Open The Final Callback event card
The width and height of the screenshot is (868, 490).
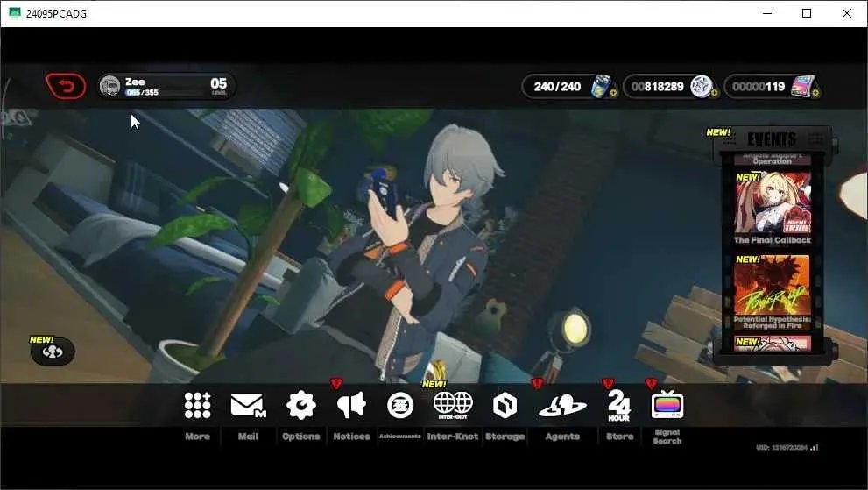coord(773,209)
